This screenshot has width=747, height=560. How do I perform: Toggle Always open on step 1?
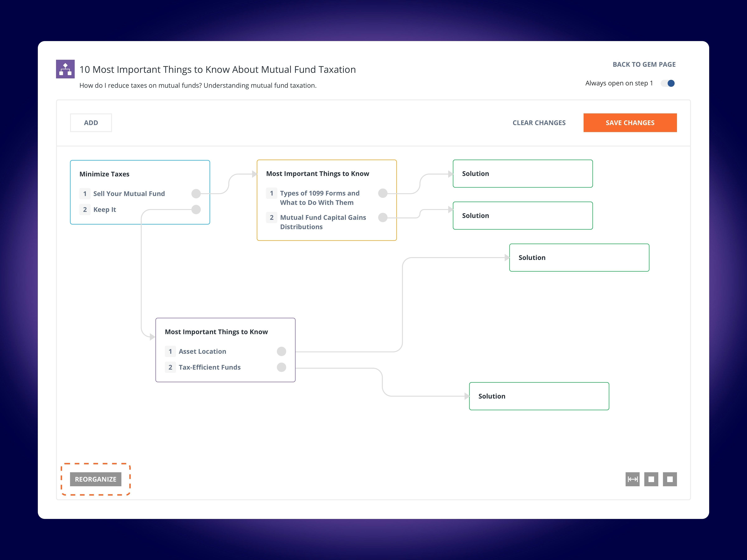[x=668, y=83]
